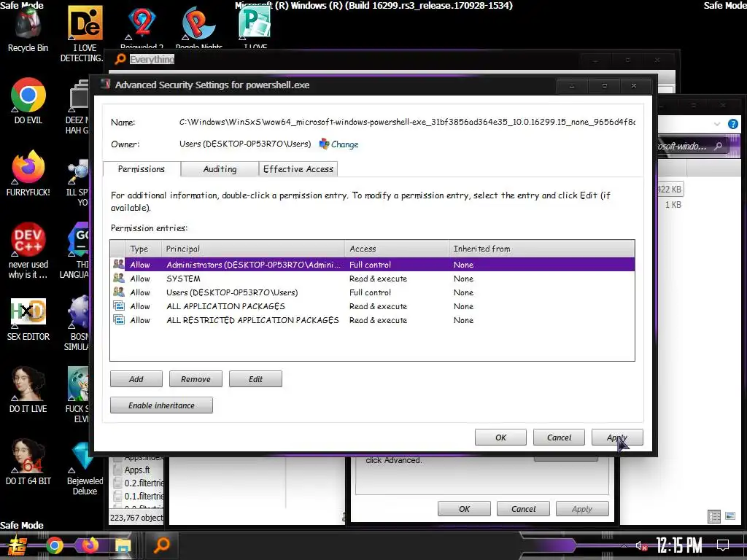Click Apps.ft in the Everything results

click(136, 470)
